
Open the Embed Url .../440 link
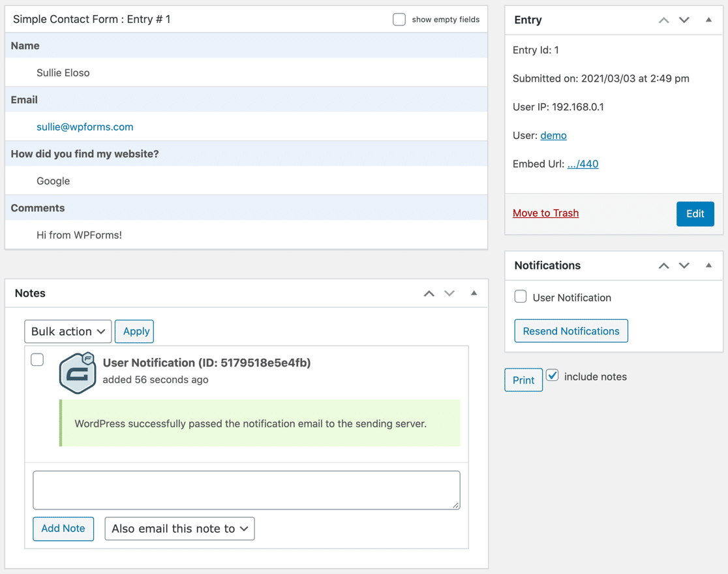[583, 164]
